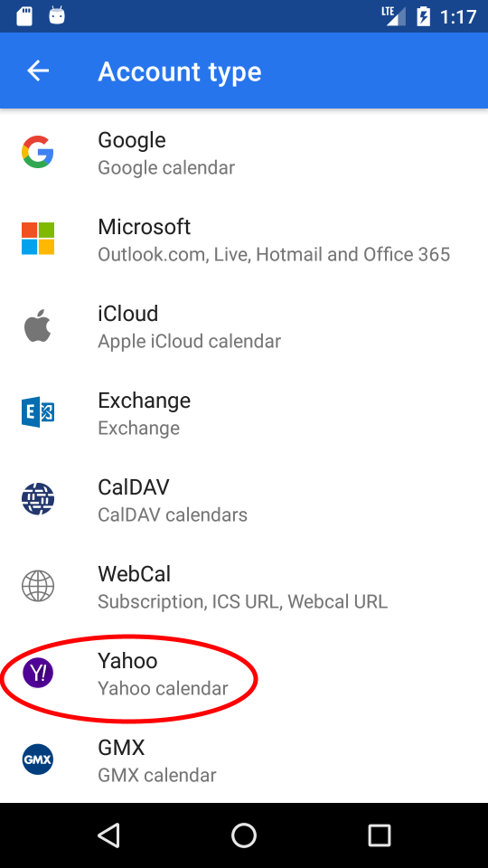This screenshot has width=488, height=868.
Task: Select the CalDAV globe icon
Action: coord(38,499)
